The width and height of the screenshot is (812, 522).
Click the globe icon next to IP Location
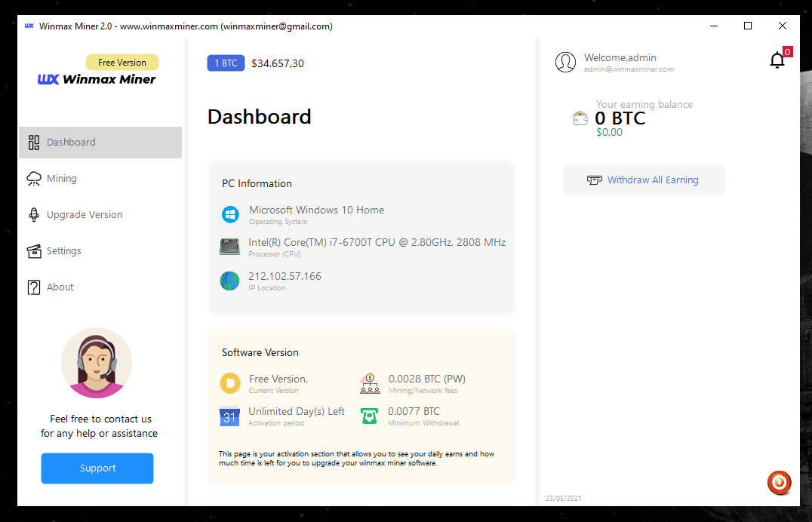click(x=229, y=280)
